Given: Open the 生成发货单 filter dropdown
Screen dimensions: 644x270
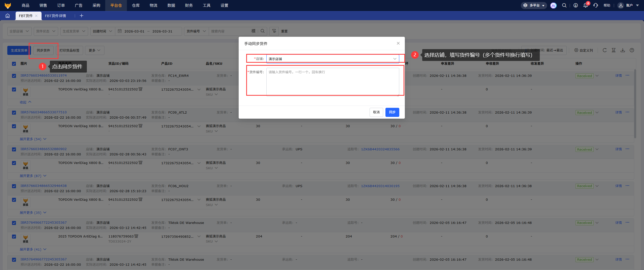Looking at the screenshot, I should [74, 31].
